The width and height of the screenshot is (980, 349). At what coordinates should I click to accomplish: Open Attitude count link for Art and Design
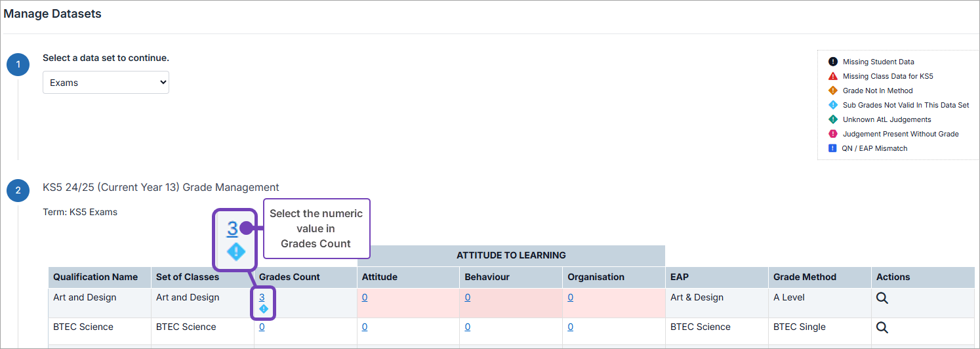coord(365,297)
